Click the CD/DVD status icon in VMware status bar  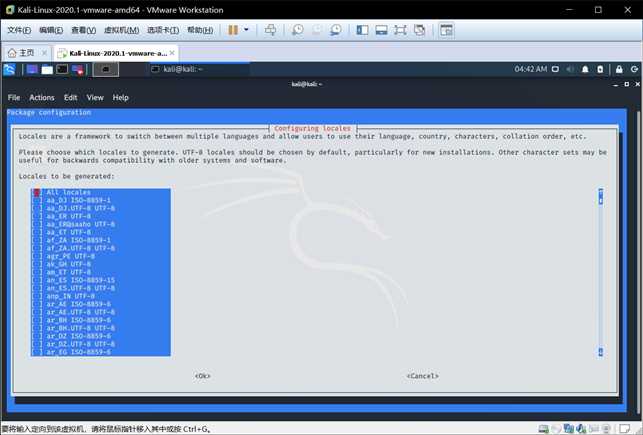(x=556, y=429)
